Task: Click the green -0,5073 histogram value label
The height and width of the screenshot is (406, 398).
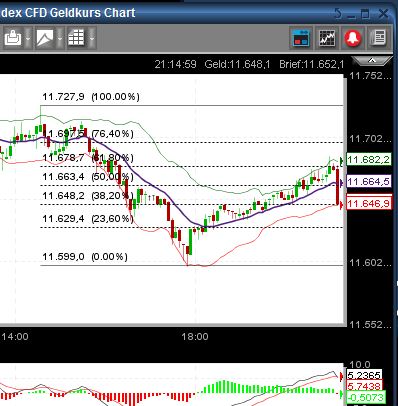Action: click(x=366, y=397)
